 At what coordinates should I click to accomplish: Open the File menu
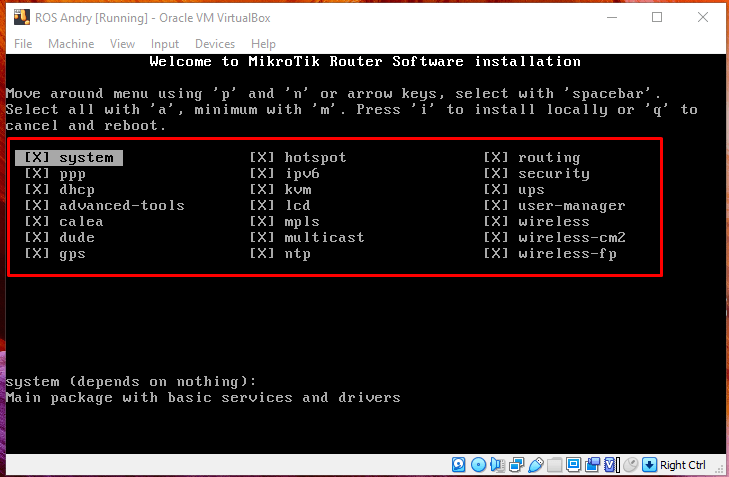pyautogui.click(x=23, y=44)
